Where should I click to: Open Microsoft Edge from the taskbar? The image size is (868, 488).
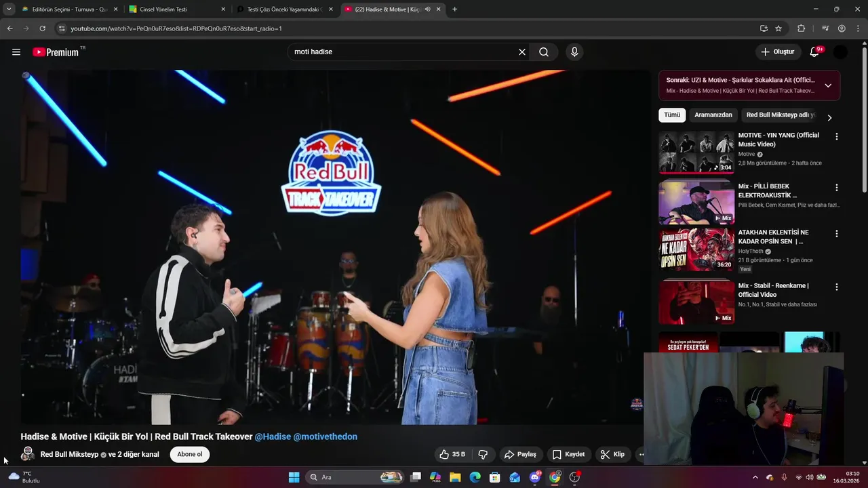point(475,477)
